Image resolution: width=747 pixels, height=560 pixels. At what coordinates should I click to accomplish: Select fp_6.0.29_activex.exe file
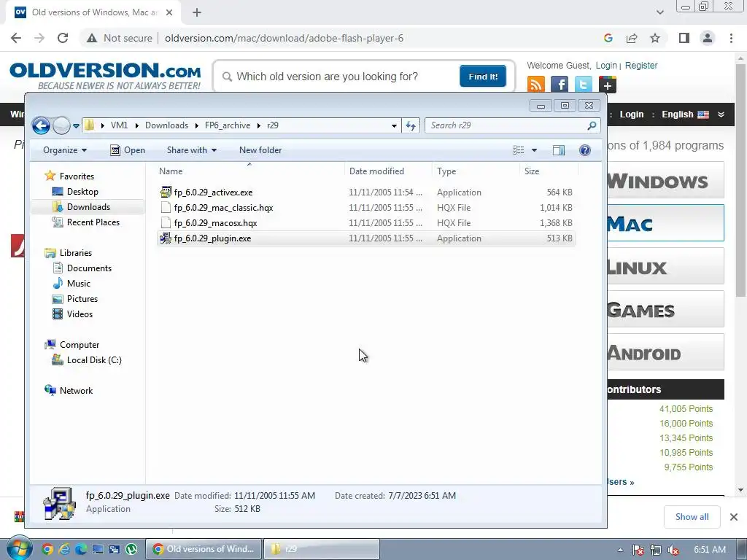(366, 192)
